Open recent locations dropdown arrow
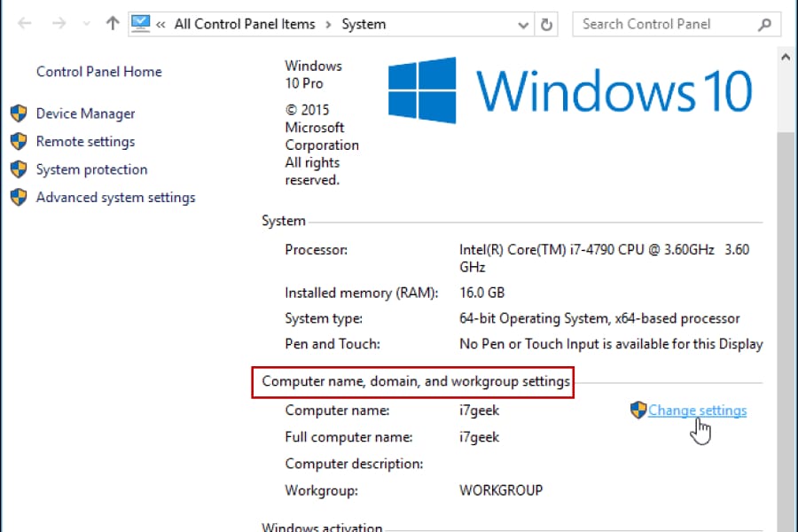This screenshot has width=798, height=532. tap(87, 24)
